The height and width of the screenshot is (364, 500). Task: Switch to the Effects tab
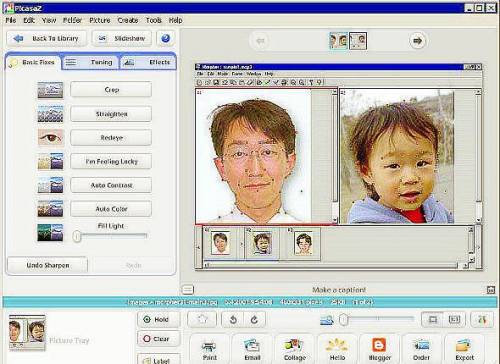148,62
